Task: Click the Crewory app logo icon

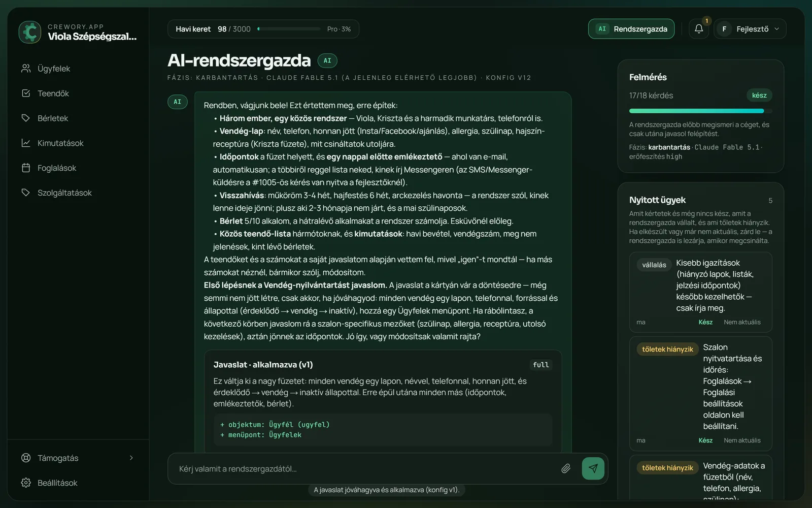Action: 30,32
